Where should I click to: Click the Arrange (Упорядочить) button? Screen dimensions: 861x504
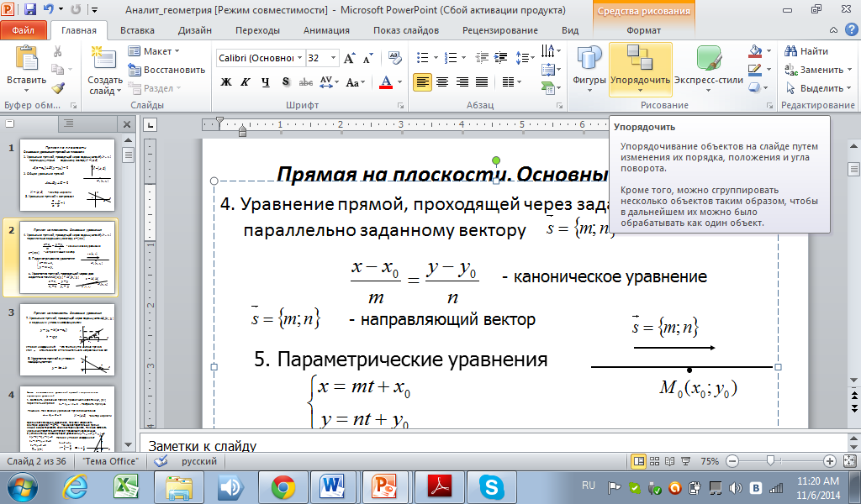[640, 68]
